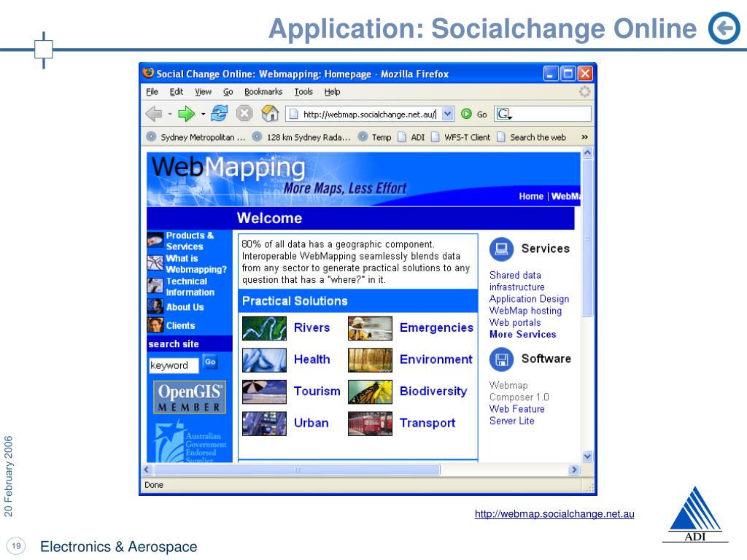Click the Tourism beach umbrella thumbnail
This screenshot has width=747, height=560.
[x=264, y=392]
